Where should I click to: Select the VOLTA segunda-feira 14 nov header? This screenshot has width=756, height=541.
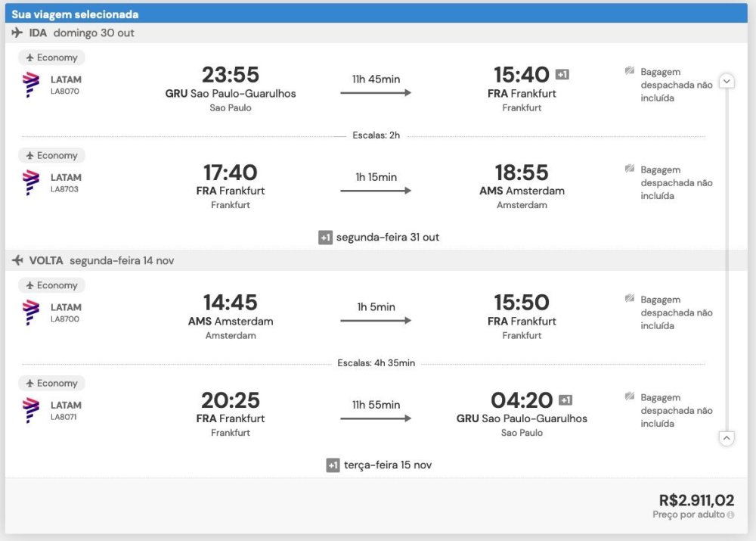point(96,260)
